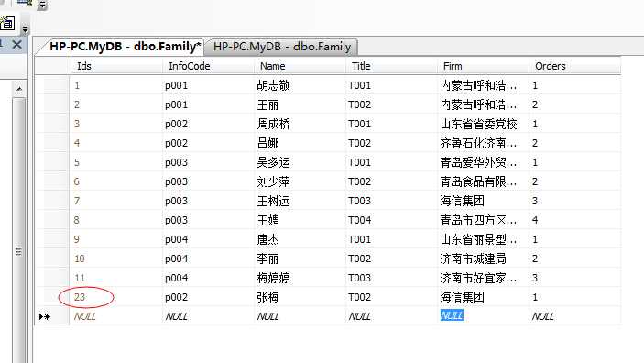Screen dimensions: 644x363
Task: Select the Name cell 吴多运
Action: click(x=300, y=162)
